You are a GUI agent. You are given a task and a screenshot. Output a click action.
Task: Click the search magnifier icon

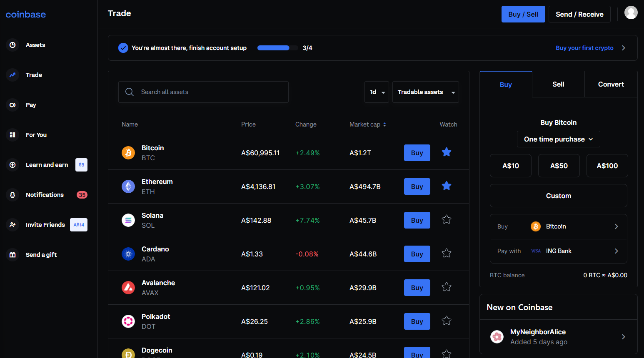[130, 92]
